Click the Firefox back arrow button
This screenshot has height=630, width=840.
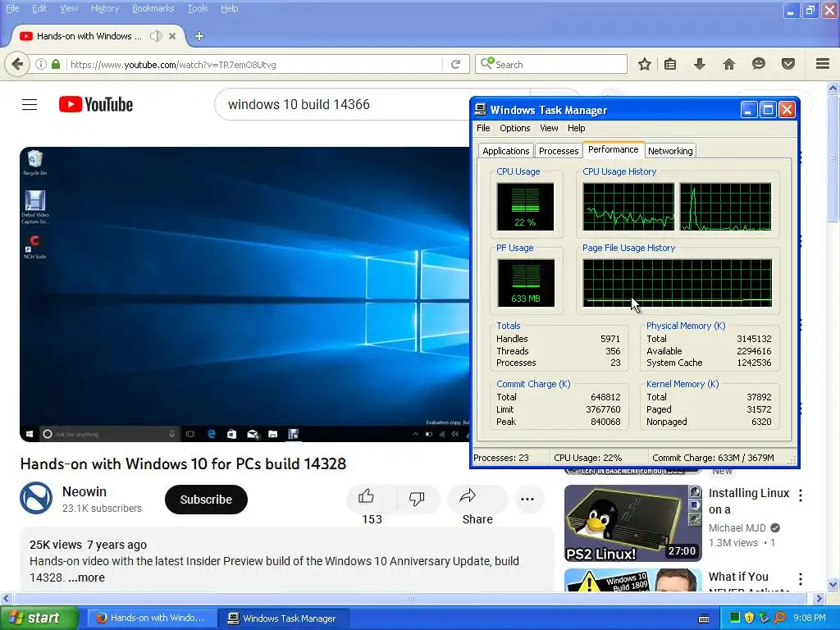click(17, 64)
